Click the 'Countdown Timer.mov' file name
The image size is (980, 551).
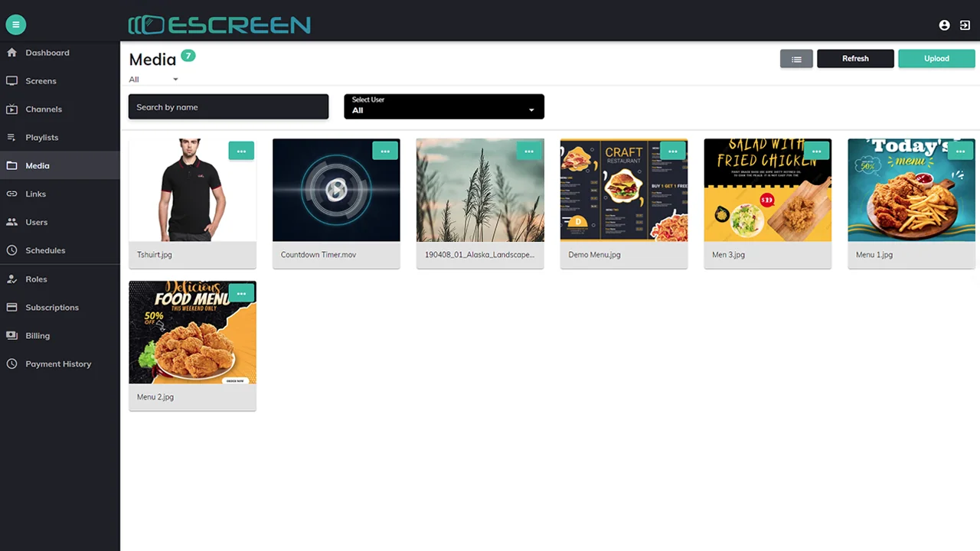pos(318,255)
